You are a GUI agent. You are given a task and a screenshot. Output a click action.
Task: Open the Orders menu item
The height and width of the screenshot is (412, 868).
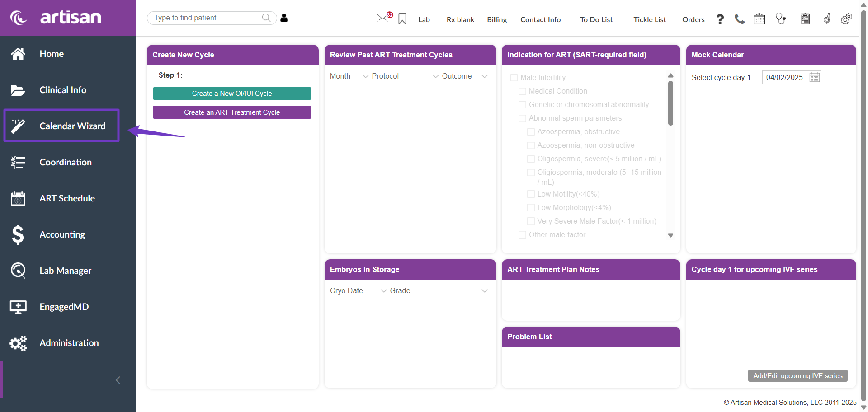pos(693,19)
